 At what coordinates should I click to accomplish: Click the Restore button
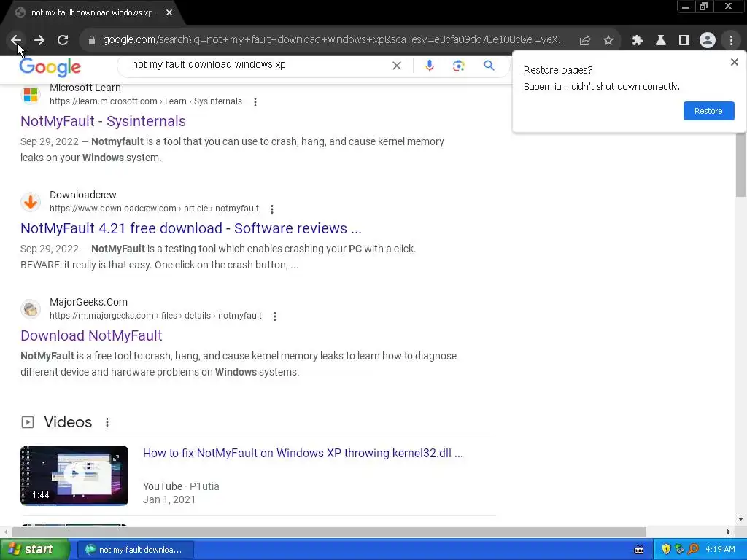coord(708,111)
